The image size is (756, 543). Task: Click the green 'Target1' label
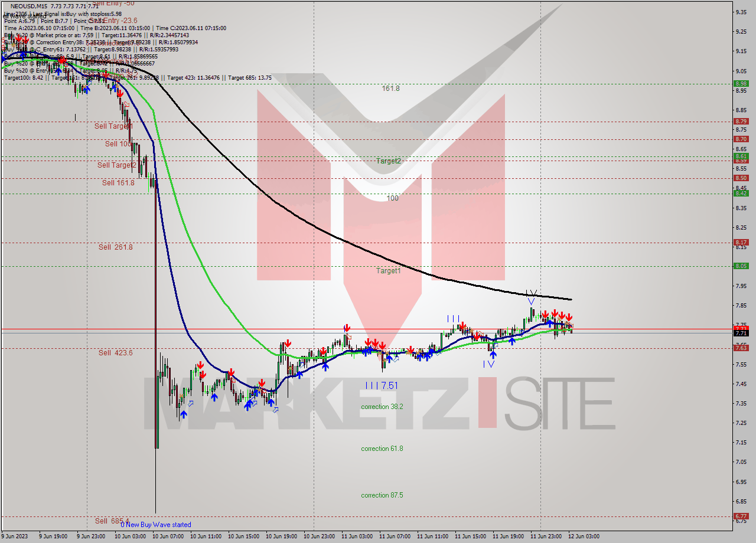pos(389,271)
